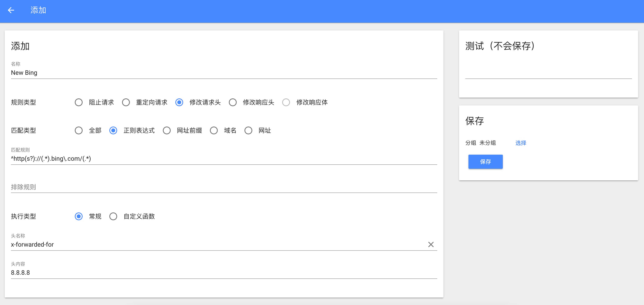Image resolution: width=644 pixels, height=305 pixels.
Task: Select 常规 execution type
Action: pos(79,216)
